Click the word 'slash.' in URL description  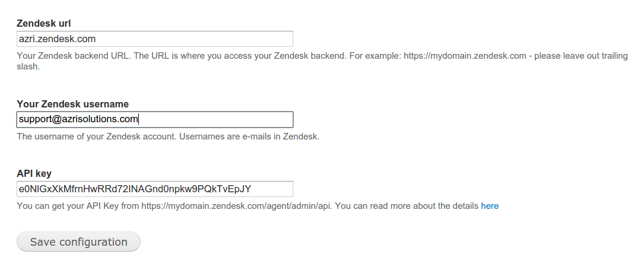[x=28, y=66]
